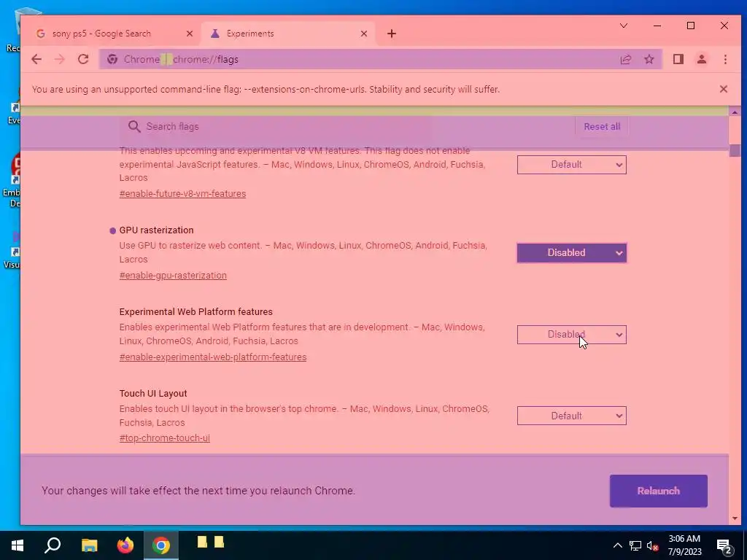Follow the #enable-future-v8-vm-features link

(182, 194)
